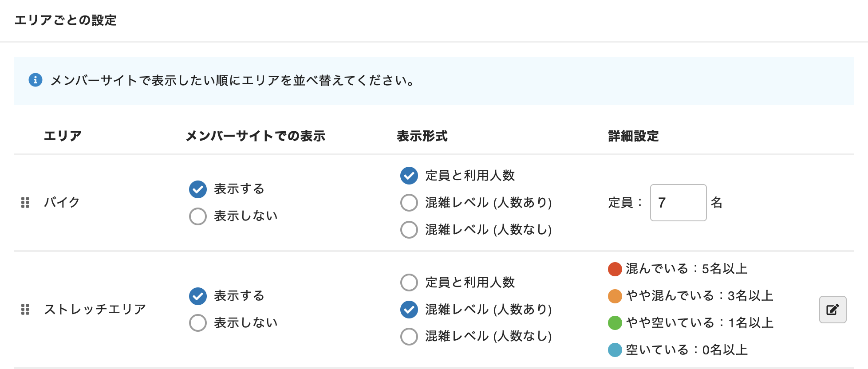Choose 混雑レベル (人数あり) for バイク

coord(409,203)
